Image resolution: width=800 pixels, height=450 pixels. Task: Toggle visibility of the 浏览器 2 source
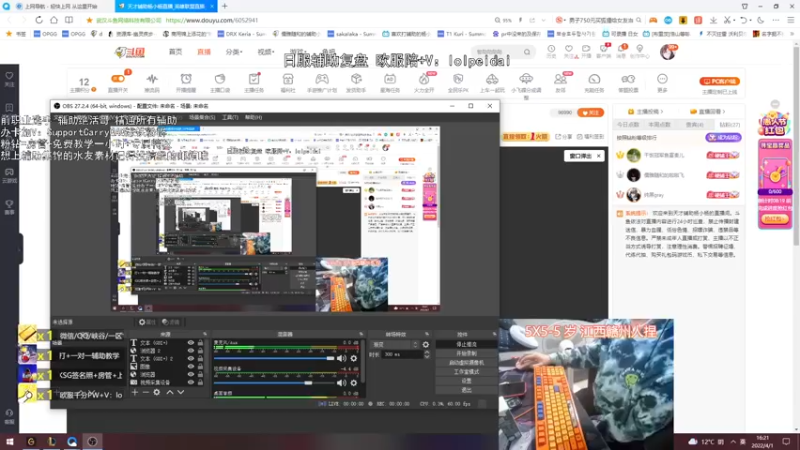[x=191, y=351]
